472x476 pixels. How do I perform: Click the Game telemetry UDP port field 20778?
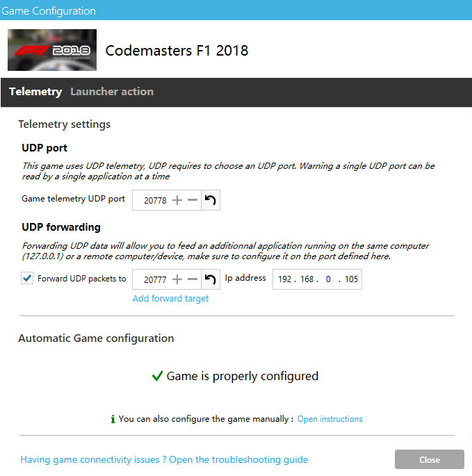coord(155,200)
